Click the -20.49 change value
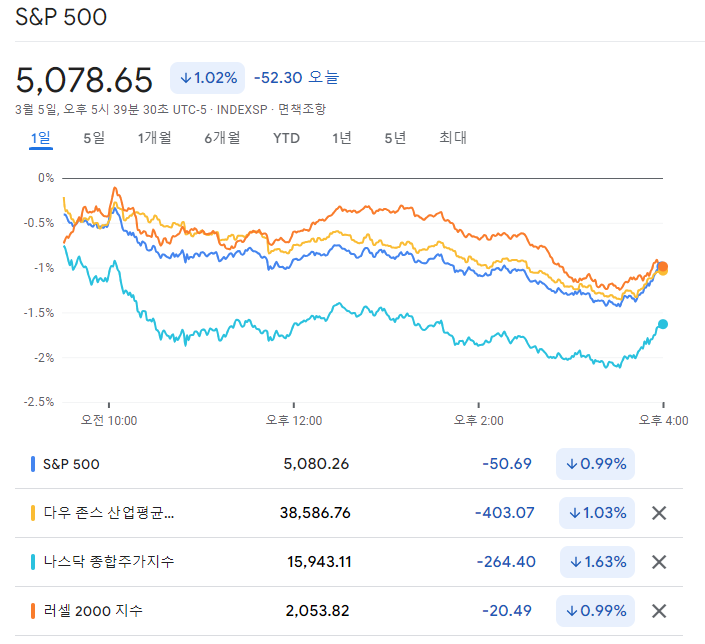 coord(507,611)
